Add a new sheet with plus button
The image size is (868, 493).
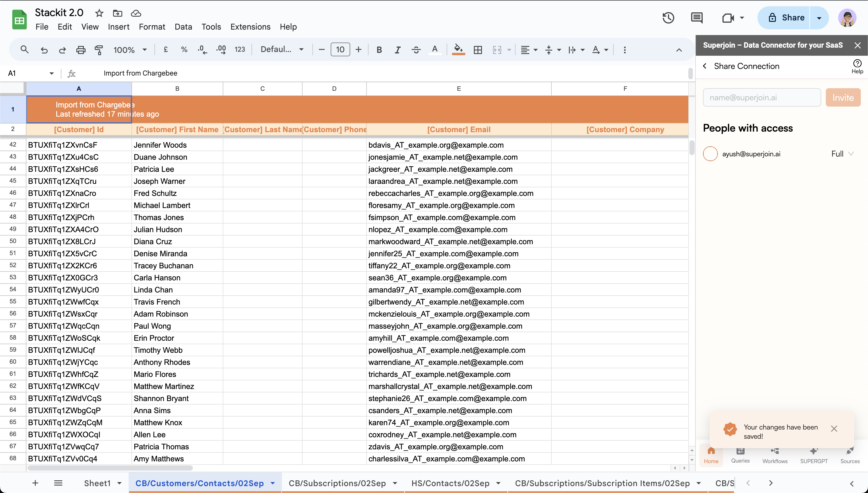[35, 483]
